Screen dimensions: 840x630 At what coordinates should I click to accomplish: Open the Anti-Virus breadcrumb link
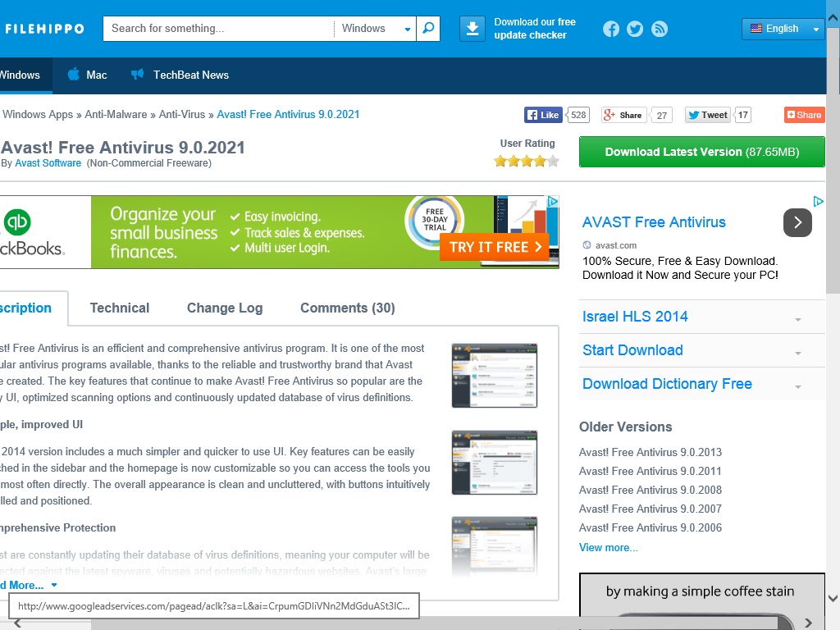coord(181,114)
